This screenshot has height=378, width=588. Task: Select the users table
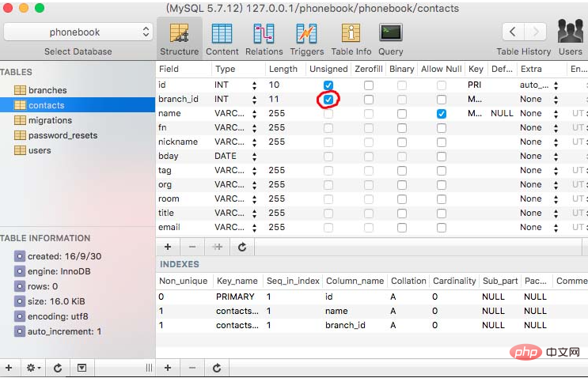pos(40,150)
